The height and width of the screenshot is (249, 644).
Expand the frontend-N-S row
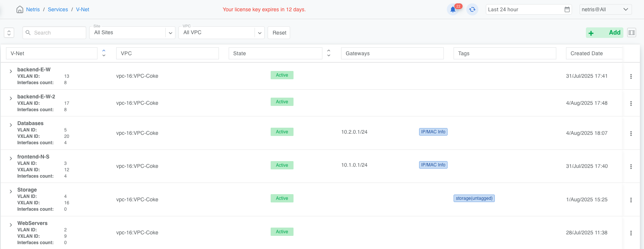tap(11, 158)
